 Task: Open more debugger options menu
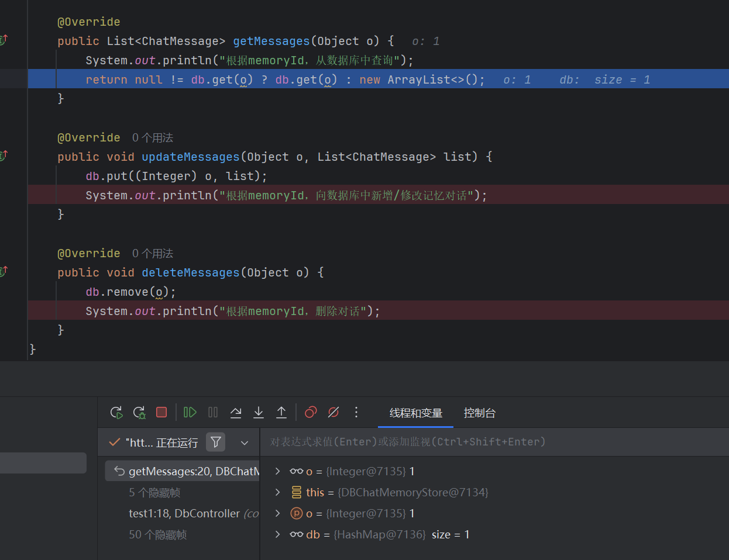[356, 413]
